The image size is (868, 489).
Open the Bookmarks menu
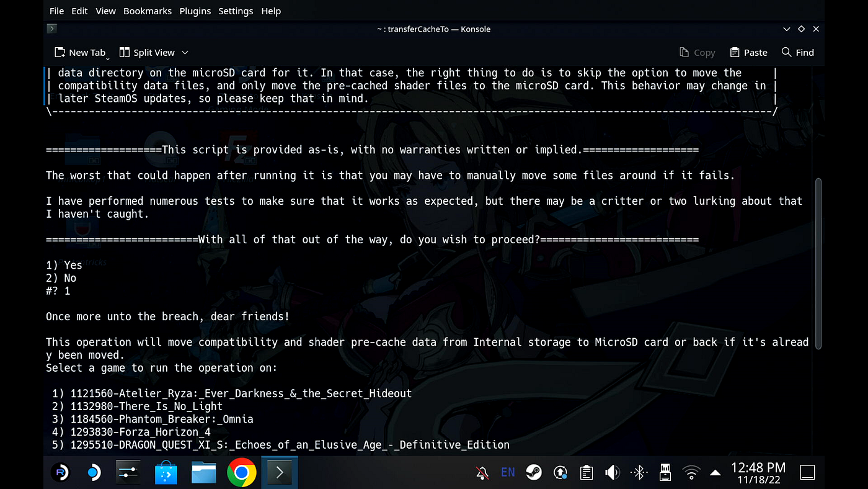[x=149, y=11]
